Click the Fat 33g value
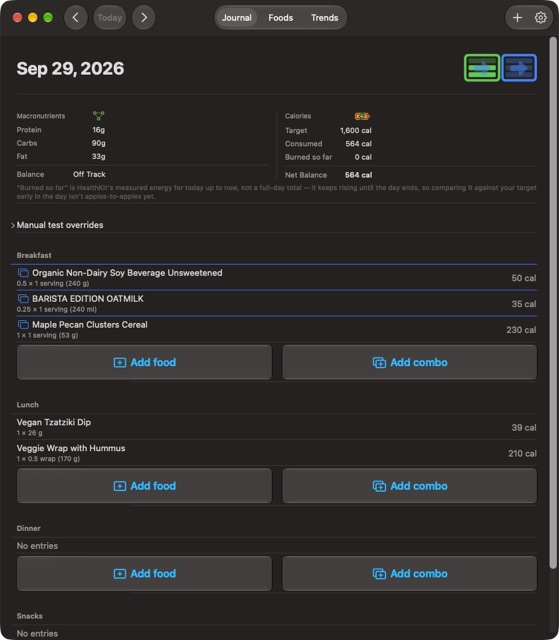The width and height of the screenshot is (559, 640). tap(98, 156)
